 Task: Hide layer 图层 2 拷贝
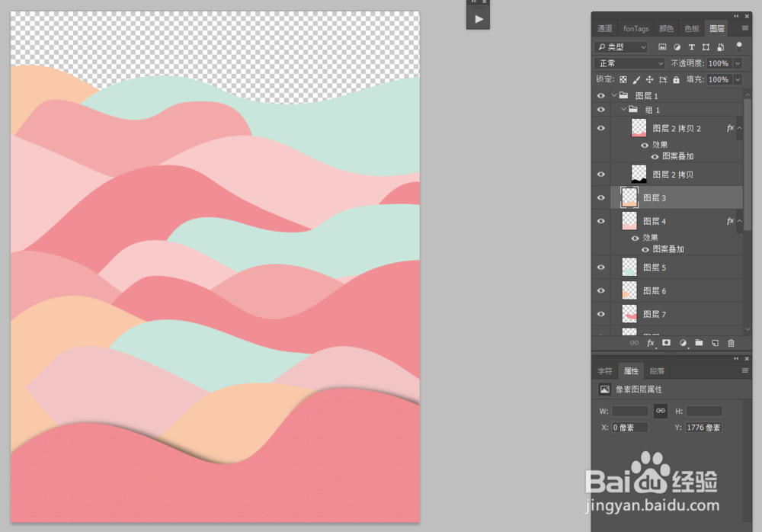click(601, 174)
